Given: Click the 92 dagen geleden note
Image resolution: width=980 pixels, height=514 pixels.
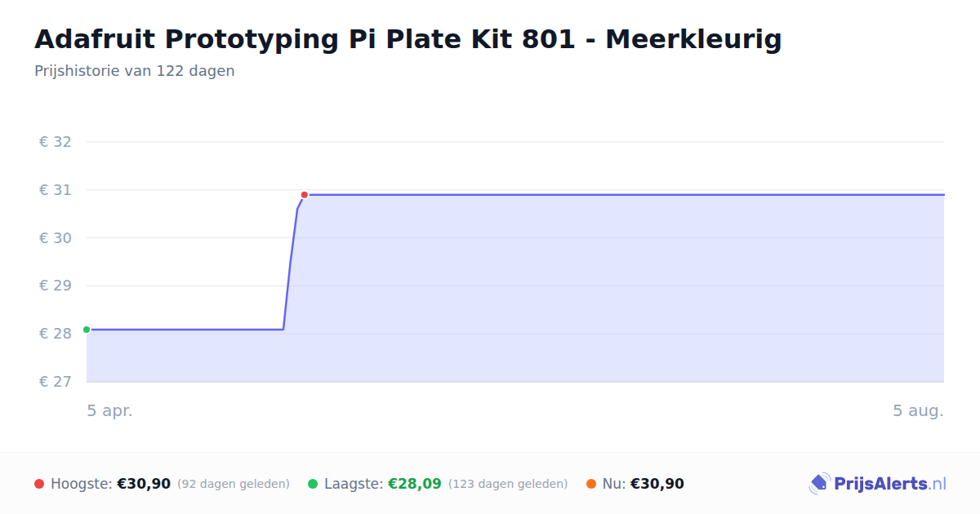Looking at the screenshot, I should click(234, 484).
